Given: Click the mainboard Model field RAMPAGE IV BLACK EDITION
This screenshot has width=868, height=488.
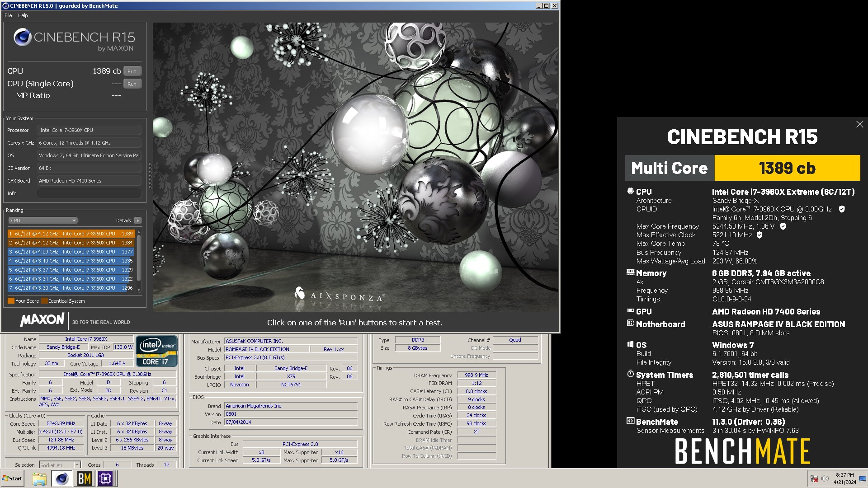Looking at the screenshot, I should tap(267, 349).
